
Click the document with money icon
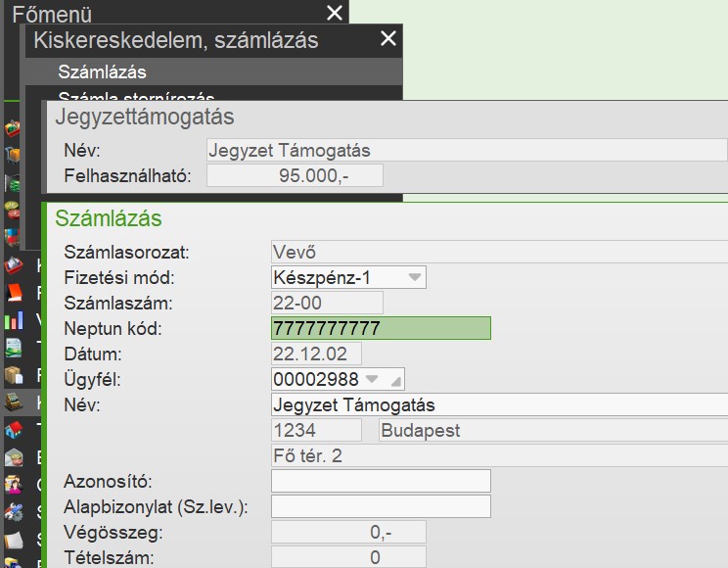(14, 348)
